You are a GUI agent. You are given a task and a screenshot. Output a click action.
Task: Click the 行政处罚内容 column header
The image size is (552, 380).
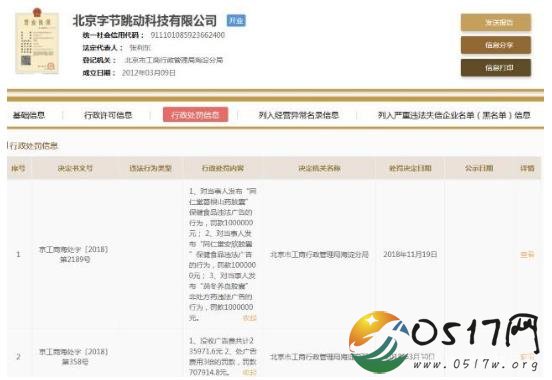tap(223, 168)
